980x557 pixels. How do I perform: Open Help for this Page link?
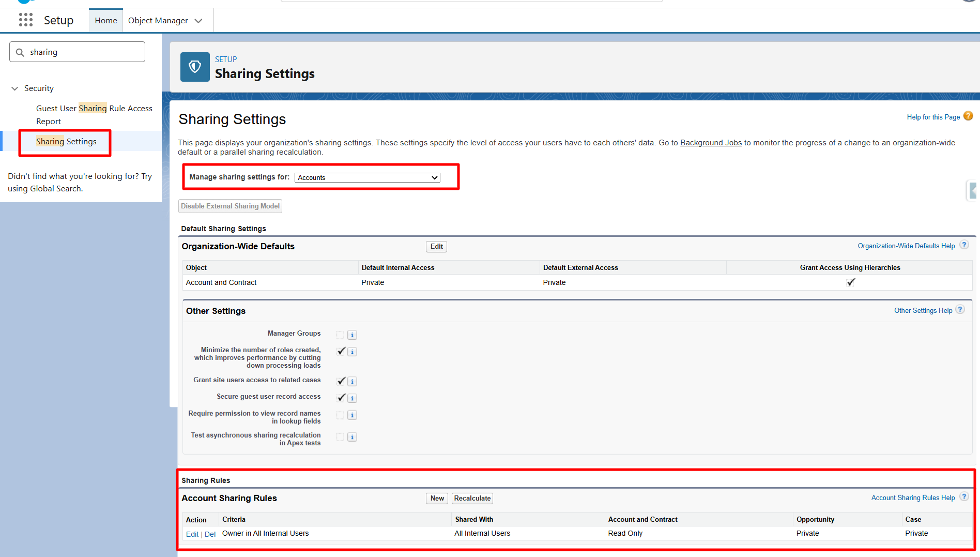pos(933,117)
